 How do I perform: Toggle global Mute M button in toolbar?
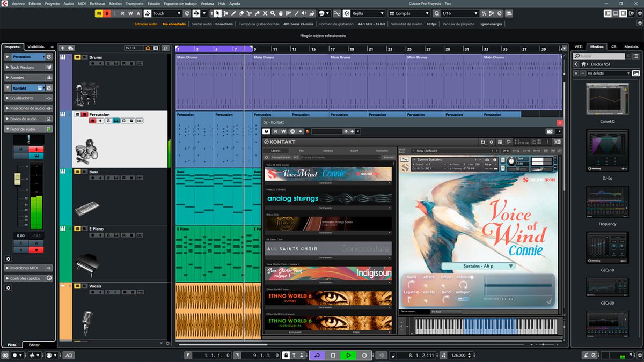[x=99, y=13]
